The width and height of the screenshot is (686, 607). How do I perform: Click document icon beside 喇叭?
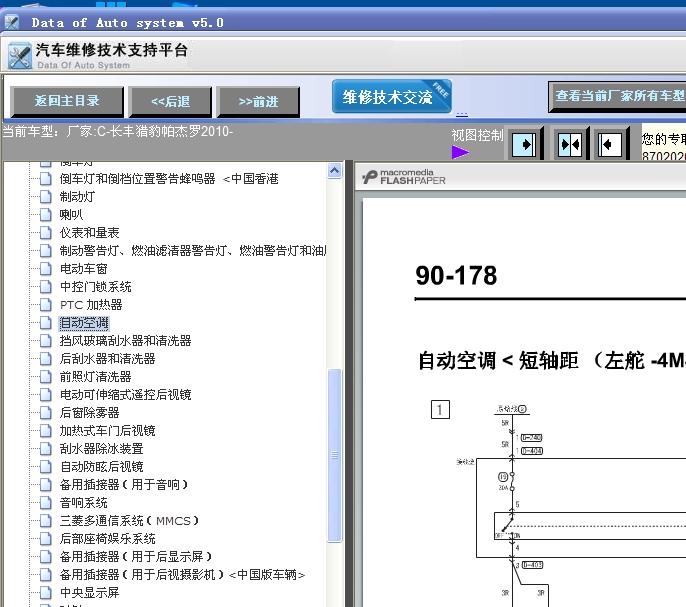(46, 214)
